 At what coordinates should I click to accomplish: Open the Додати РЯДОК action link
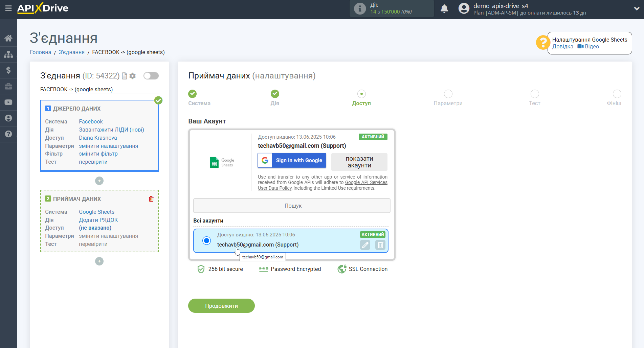click(98, 220)
